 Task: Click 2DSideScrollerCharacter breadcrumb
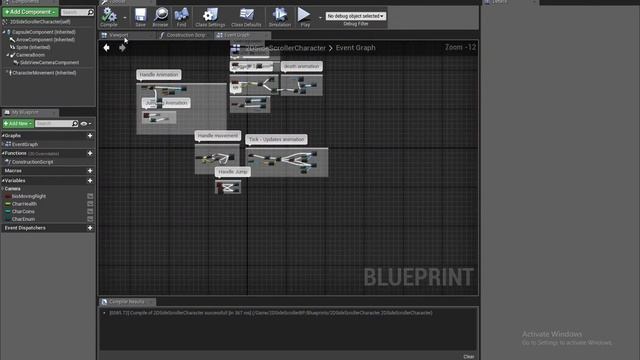[286, 48]
